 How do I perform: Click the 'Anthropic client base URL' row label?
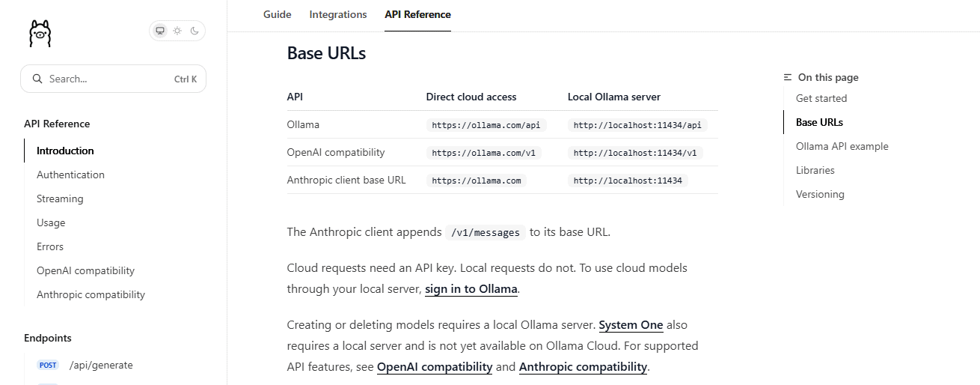pyautogui.click(x=346, y=180)
